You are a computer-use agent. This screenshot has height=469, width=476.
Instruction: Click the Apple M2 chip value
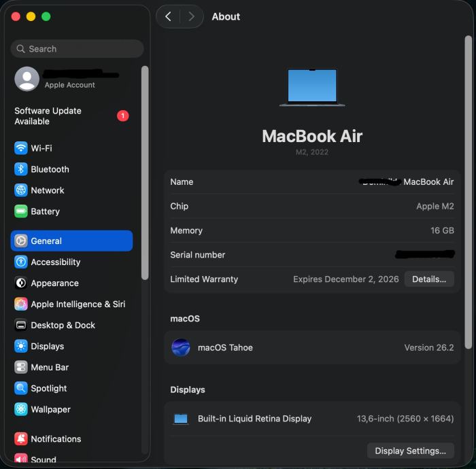(x=435, y=206)
